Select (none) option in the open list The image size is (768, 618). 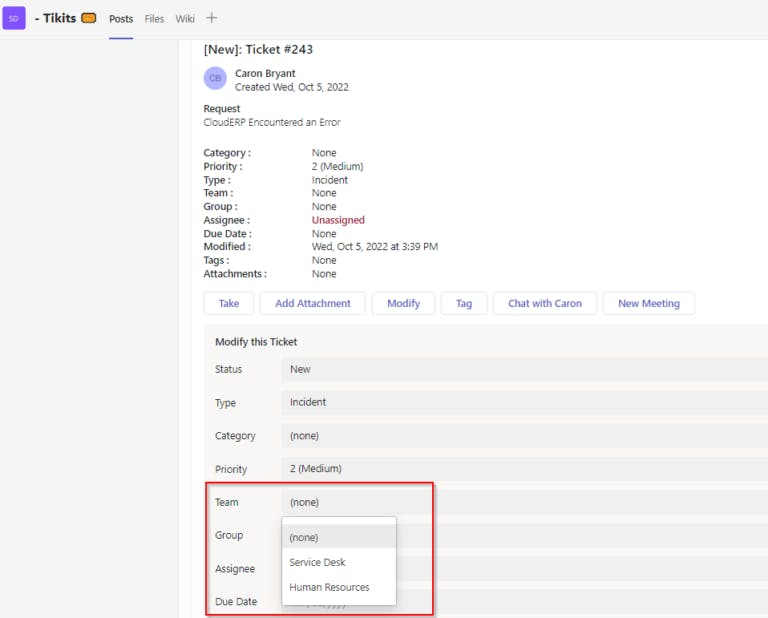[x=304, y=537]
